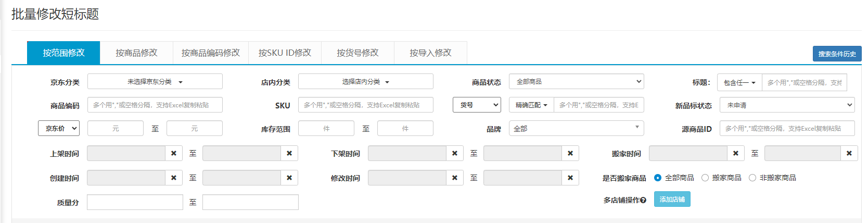
Task: Open the 京东分类 category dropdown
Action: click(x=155, y=82)
